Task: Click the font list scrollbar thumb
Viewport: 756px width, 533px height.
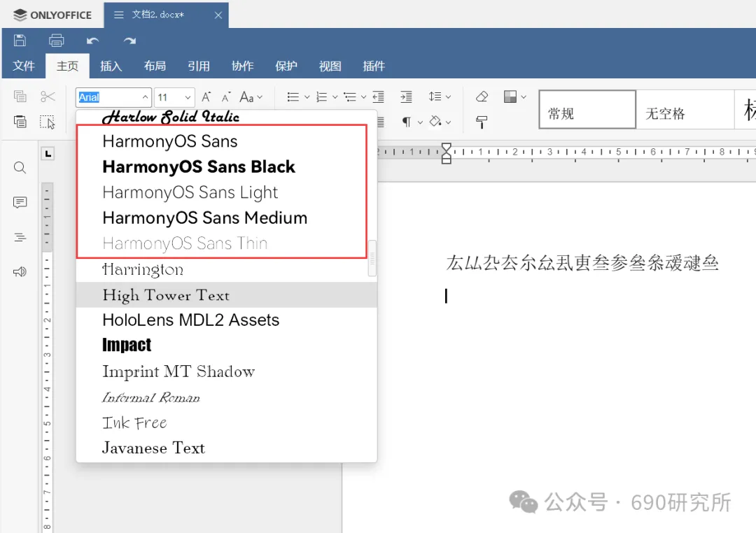Action: [372, 258]
